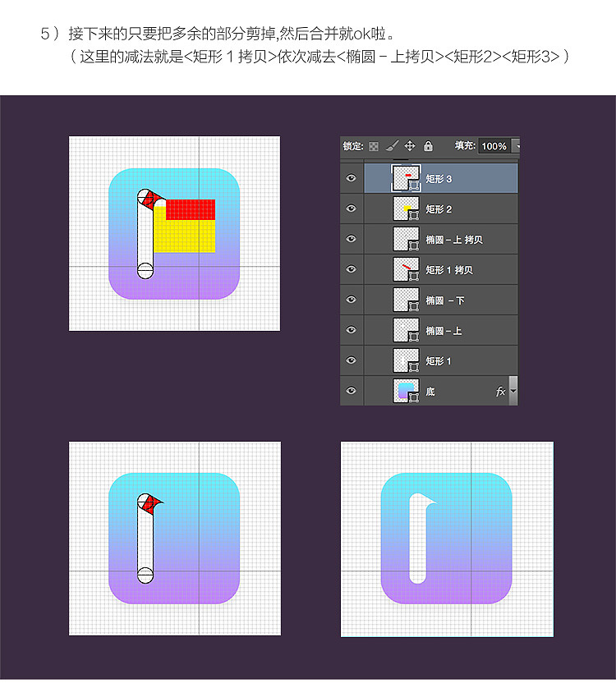Click the 椭圆-上 layer name
This screenshot has width=616, height=683.
[444, 331]
